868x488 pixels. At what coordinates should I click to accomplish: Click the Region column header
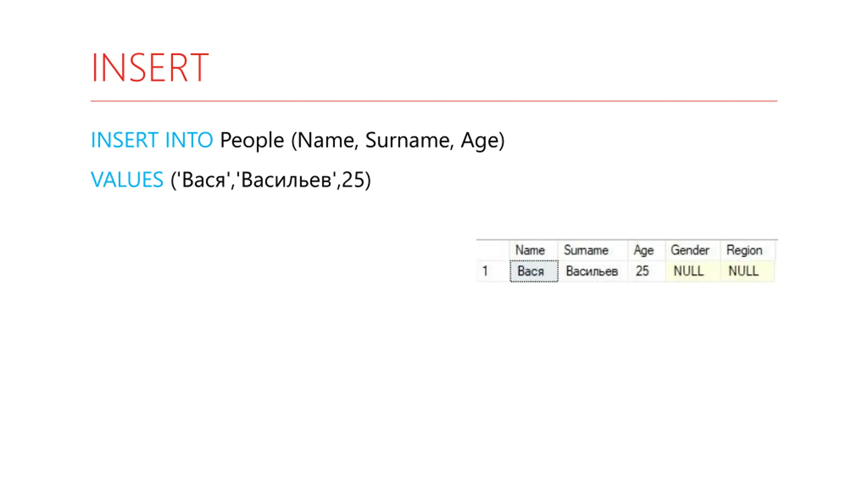tap(744, 250)
